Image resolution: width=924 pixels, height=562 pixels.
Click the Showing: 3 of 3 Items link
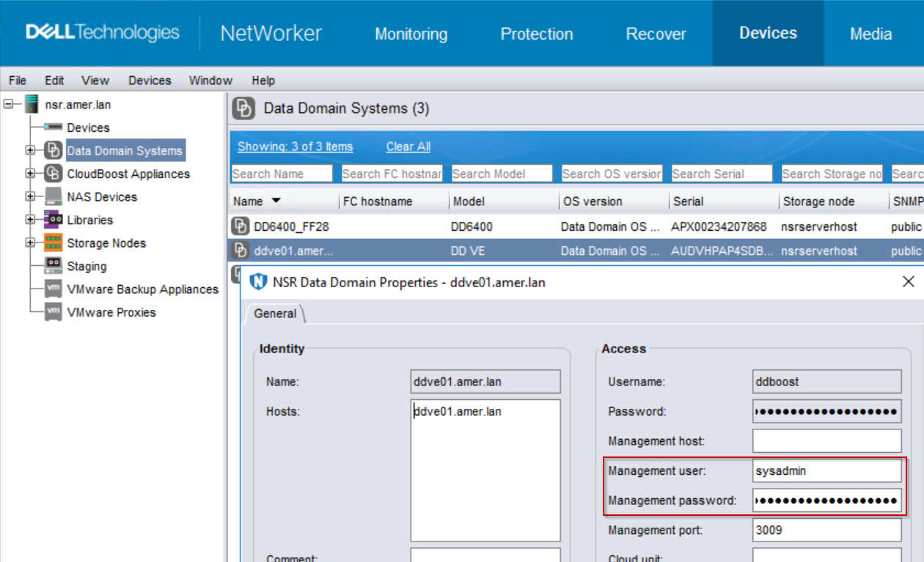(x=295, y=147)
